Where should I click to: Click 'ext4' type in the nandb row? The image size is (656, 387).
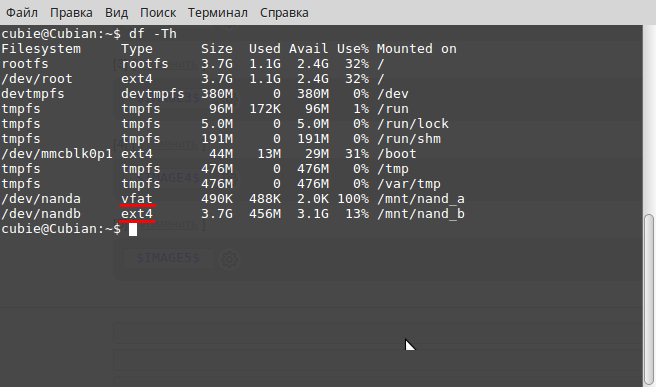pyautogui.click(x=137, y=214)
